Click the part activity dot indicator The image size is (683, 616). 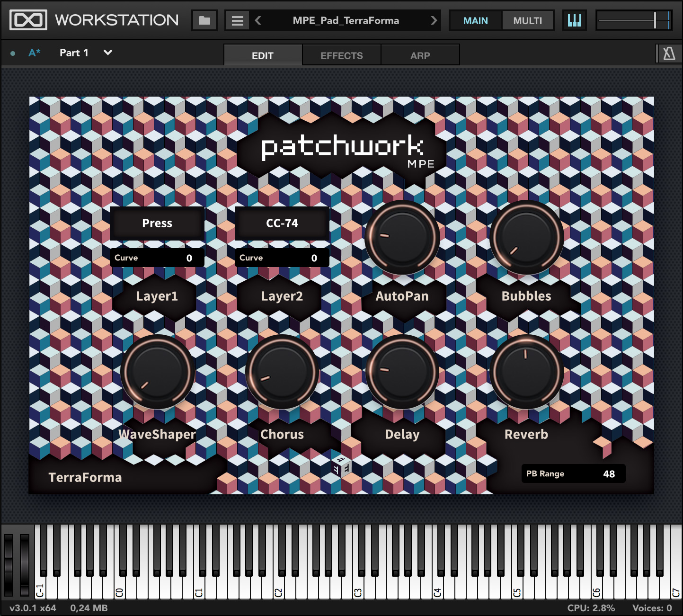[13, 54]
